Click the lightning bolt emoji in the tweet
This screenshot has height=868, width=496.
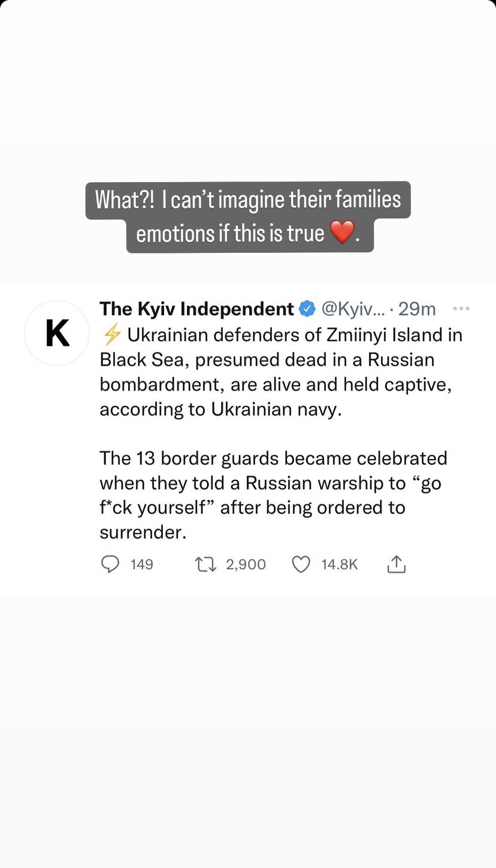click(112, 335)
